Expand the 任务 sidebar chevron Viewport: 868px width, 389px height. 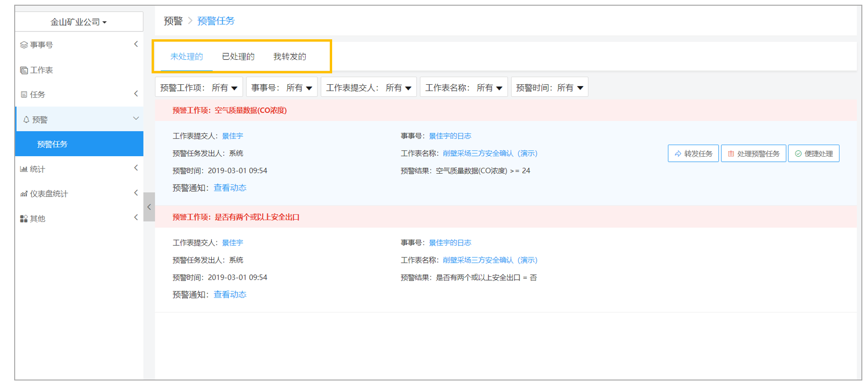click(136, 94)
